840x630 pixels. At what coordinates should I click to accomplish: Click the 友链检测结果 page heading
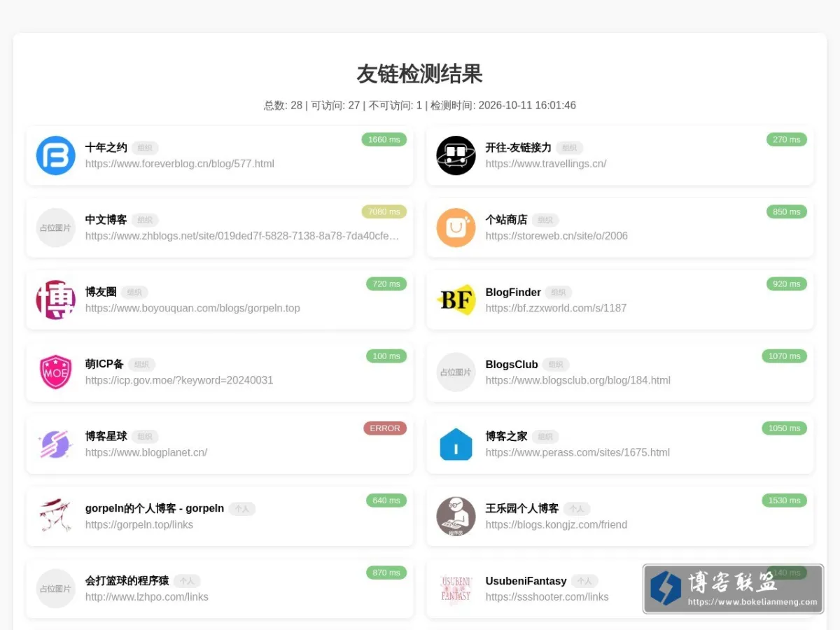point(420,73)
